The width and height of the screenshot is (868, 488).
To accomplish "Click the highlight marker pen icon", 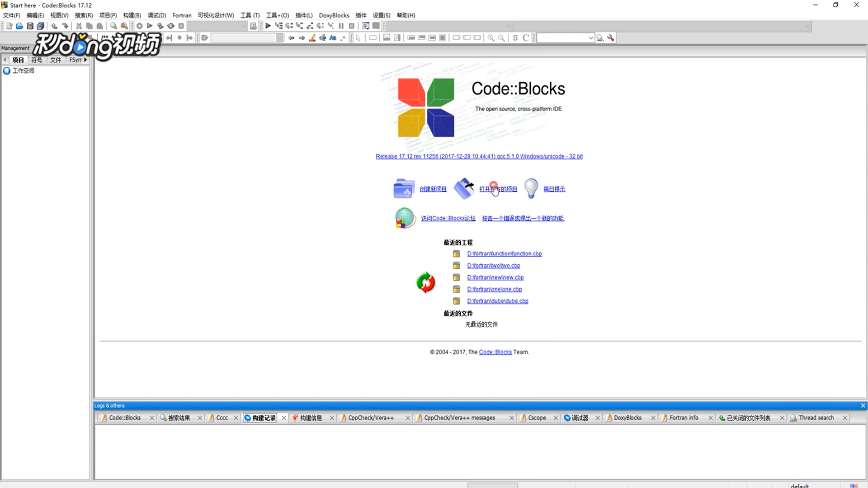I will point(312,38).
